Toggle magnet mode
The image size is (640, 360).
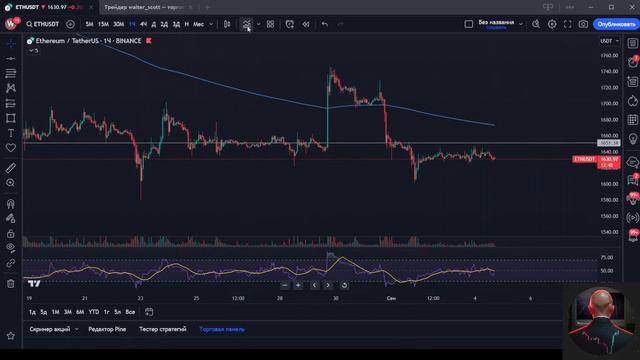(11, 203)
